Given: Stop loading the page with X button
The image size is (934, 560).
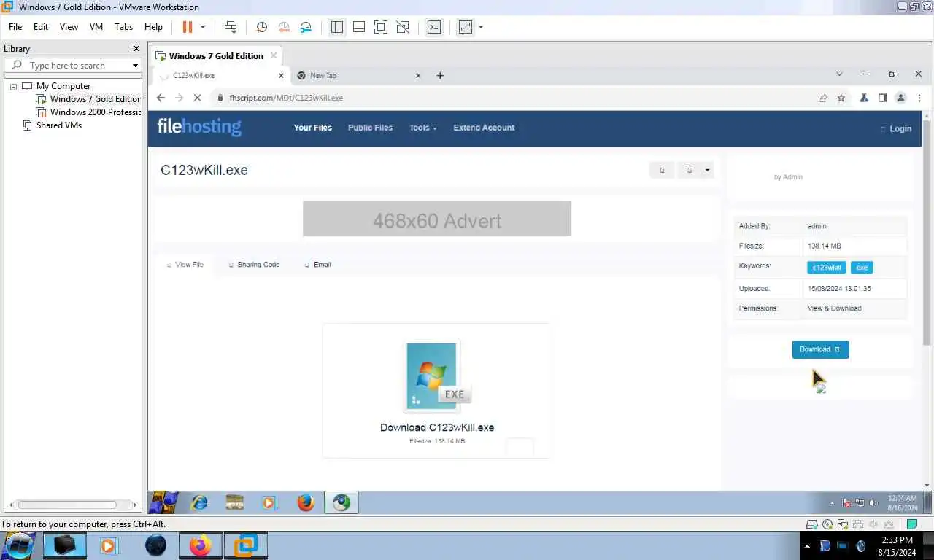Looking at the screenshot, I should click(x=198, y=98).
